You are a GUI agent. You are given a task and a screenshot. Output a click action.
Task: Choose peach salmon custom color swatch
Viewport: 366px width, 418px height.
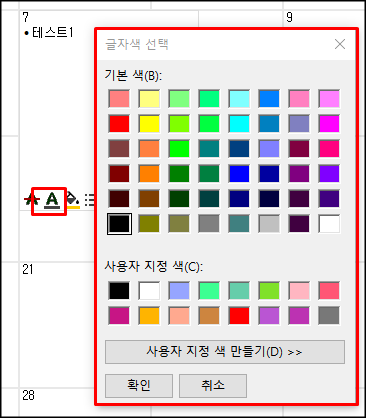click(x=179, y=316)
